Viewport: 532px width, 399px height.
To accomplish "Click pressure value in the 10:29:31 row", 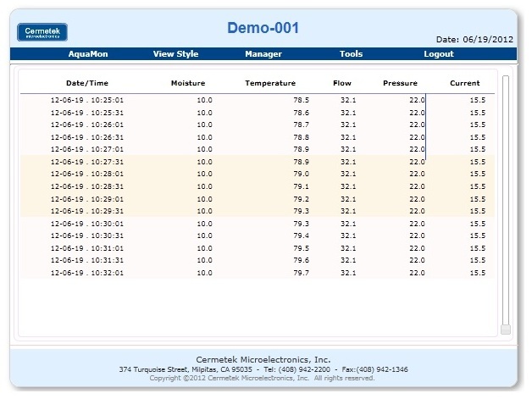I will tap(417, 212).
